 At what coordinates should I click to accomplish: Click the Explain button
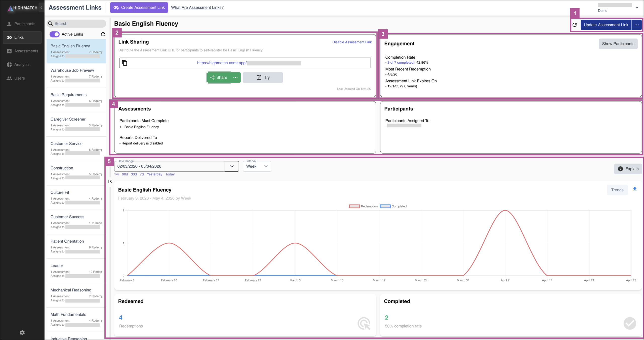click(x=628, y=169)
